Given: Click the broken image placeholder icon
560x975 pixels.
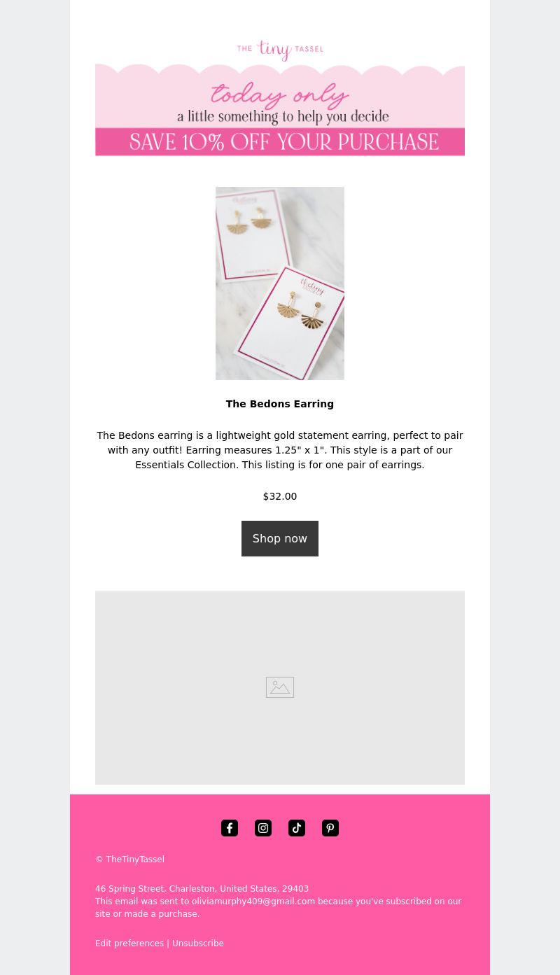Looking at the screenshot, I should tap(280, 687).
